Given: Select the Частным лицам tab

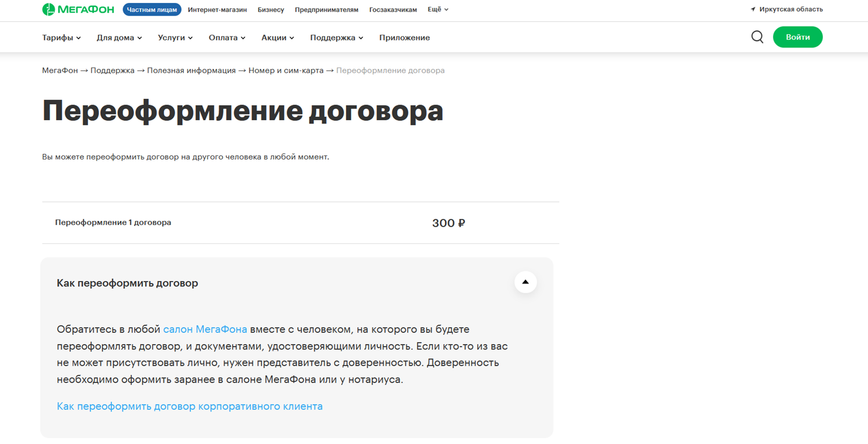Looking at the screenshot, I should point(152,10).
